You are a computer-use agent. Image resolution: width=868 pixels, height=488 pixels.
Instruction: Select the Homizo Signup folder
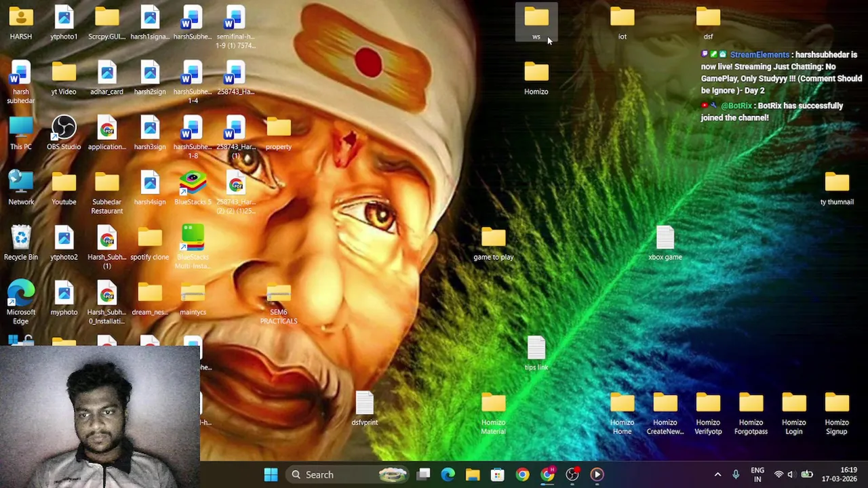[837, 413]
